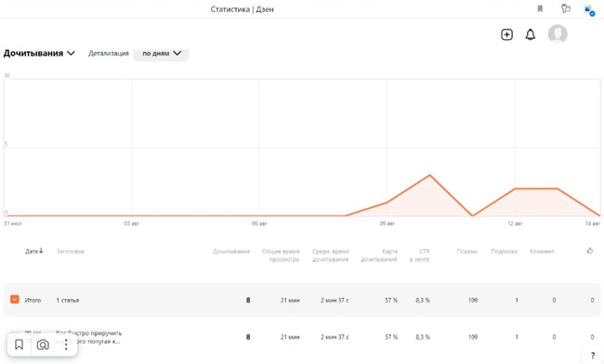Click the camera search icon in the floating toolbar
This screenshot has width=604, height=364.
[43, 344]
